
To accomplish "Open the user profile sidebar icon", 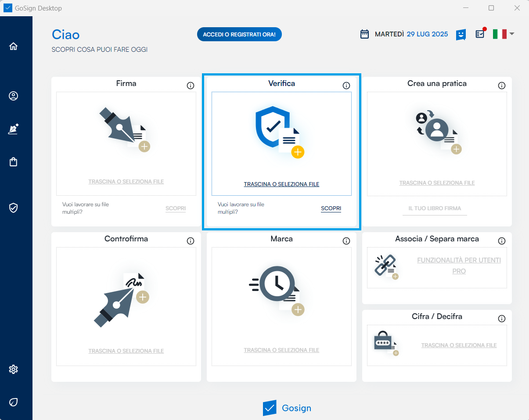I will point(14,96).
